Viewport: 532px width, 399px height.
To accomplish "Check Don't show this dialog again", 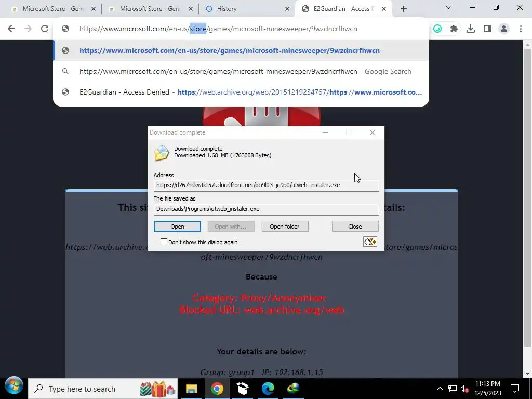I will [x=164, y=242].
